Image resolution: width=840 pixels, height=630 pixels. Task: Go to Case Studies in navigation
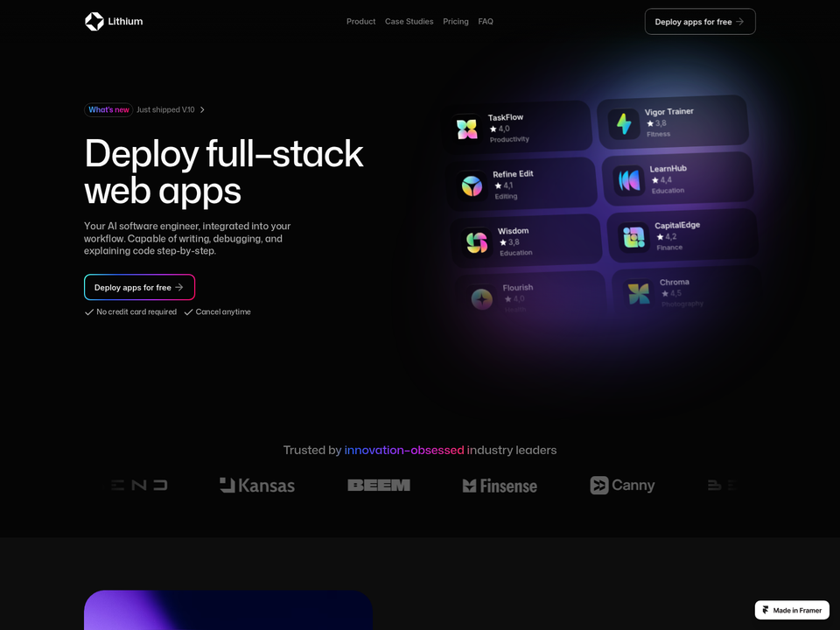click(x=409, y=21)
